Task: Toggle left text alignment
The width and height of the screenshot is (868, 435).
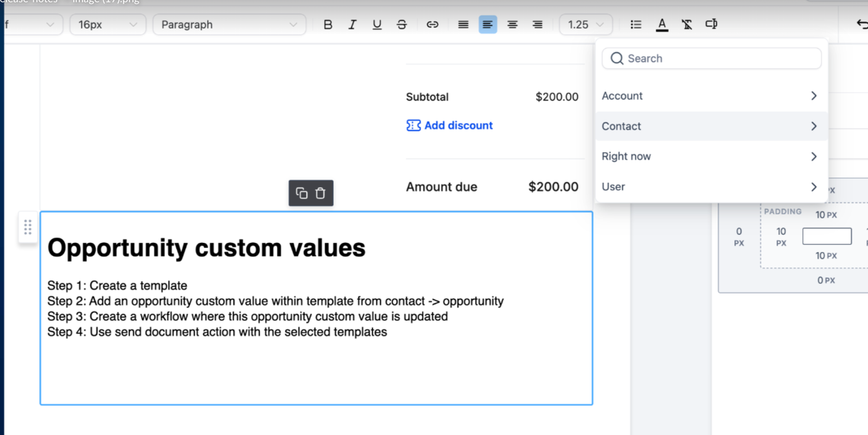Action: pyautogui.click(x=488, y=24)
